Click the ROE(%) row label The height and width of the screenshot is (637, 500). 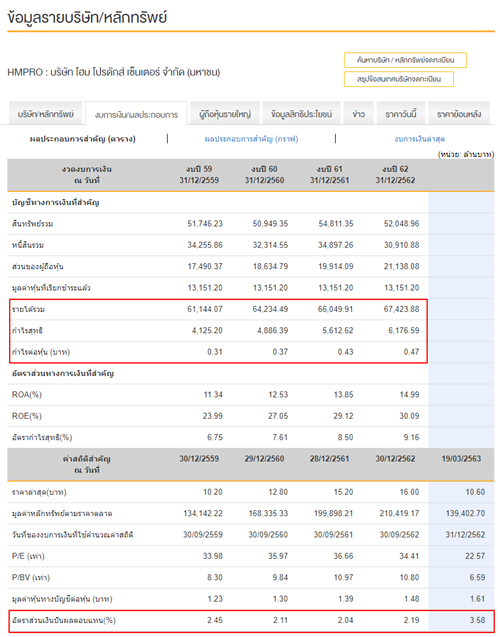point(27,416)
